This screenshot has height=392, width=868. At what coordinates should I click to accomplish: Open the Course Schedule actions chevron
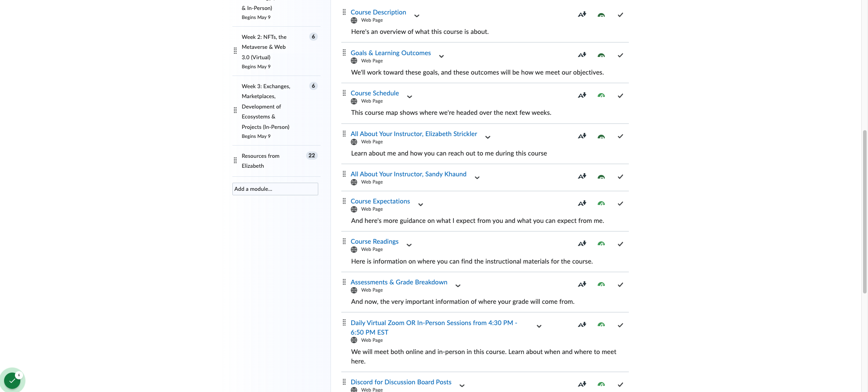(410, 97)
